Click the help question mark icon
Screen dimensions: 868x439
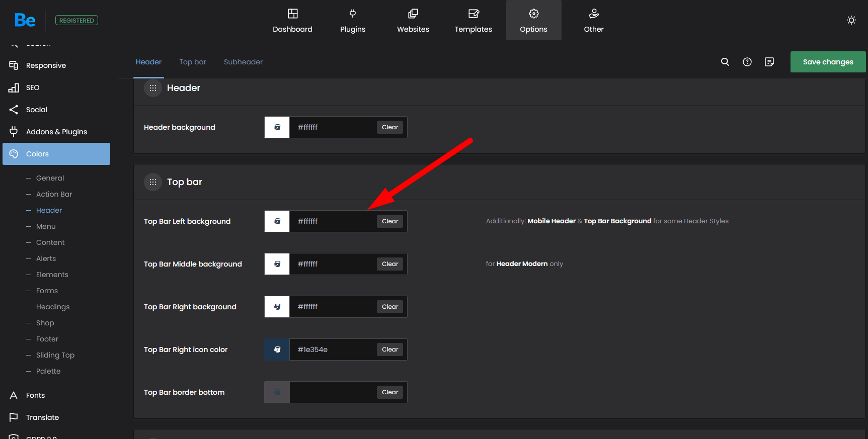[747, 62]
